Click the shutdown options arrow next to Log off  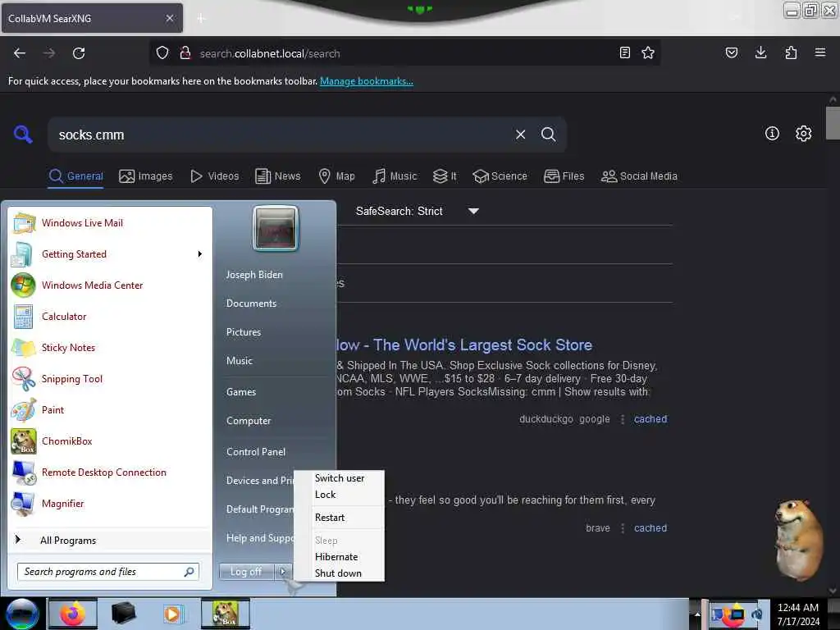click(283, 572)
